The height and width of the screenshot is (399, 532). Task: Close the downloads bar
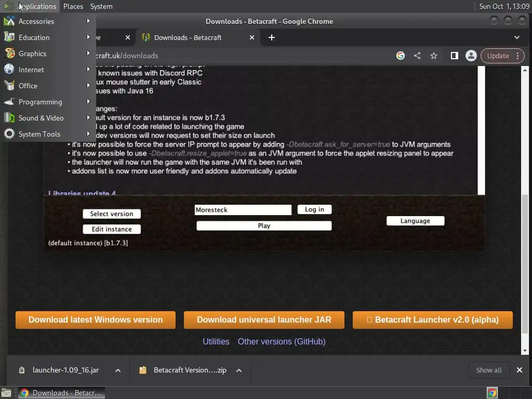point(520,370)
